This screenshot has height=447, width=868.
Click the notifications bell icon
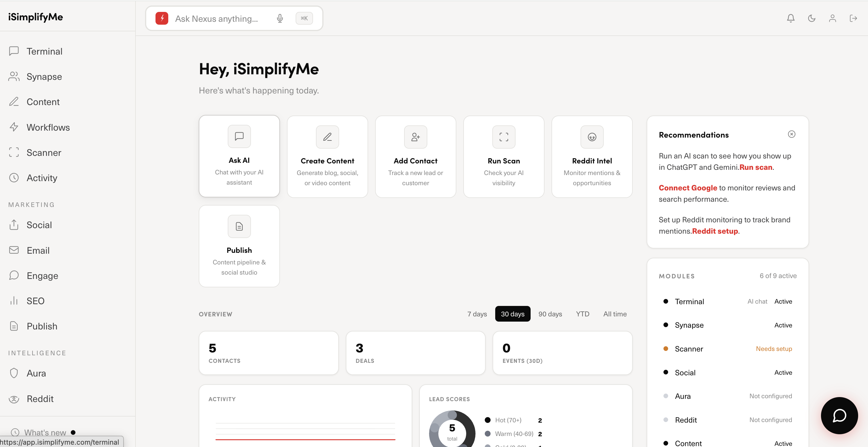pos(791,18)
